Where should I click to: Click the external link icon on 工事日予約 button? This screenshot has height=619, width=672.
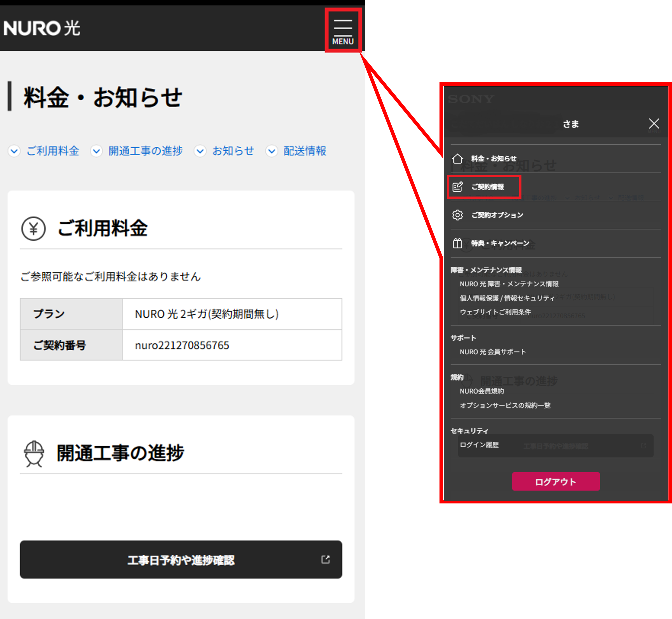tap(325, 559)
